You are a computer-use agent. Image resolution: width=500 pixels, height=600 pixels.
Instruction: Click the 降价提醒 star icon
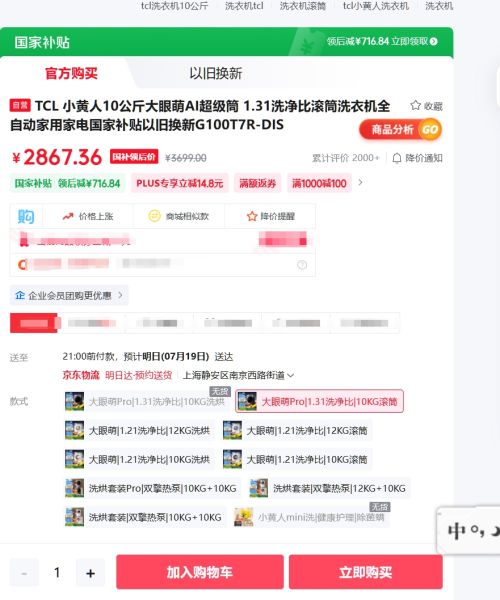(252, 216)
